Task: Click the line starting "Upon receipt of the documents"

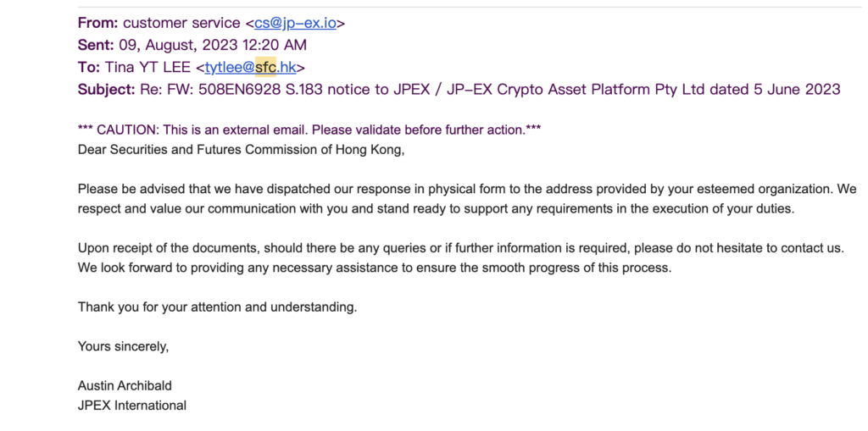Action: (x=460, y=247)
